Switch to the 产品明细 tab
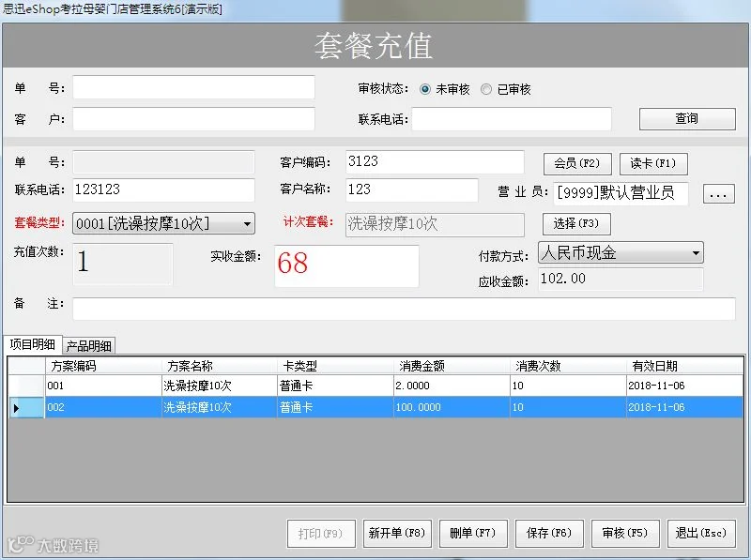The width and height of the screenshot is (751, 560). (89, 345)
